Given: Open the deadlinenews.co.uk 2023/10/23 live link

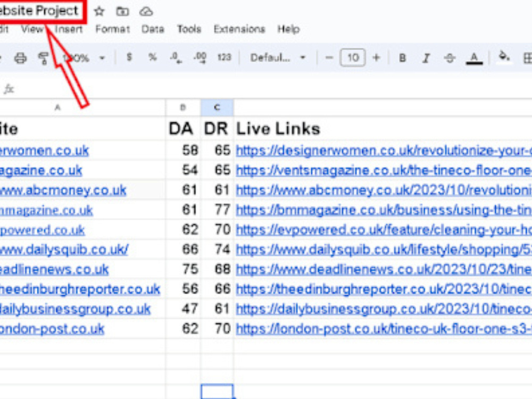Looking at the screenshot, I should click(384, 269).
